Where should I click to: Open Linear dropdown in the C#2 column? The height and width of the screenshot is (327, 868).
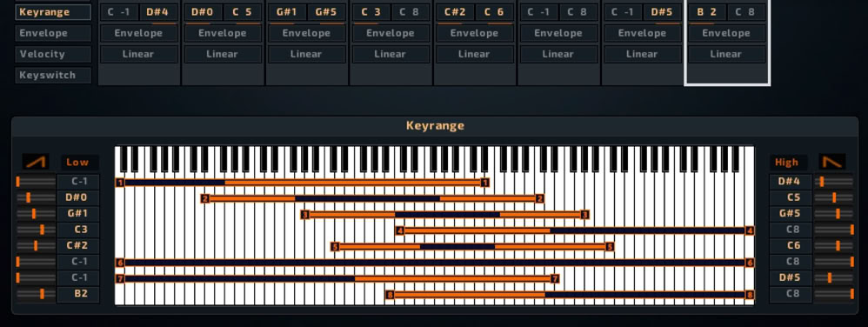[474, 54]
